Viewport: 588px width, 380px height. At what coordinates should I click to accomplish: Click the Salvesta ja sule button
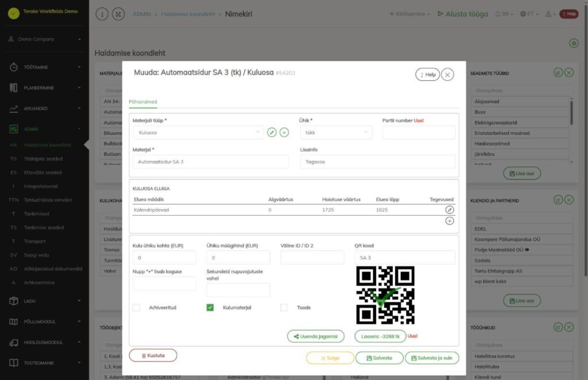(432, 358)
